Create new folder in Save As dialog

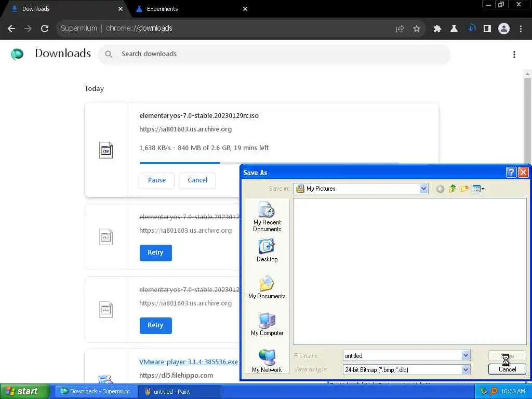[x=464, y=189]
